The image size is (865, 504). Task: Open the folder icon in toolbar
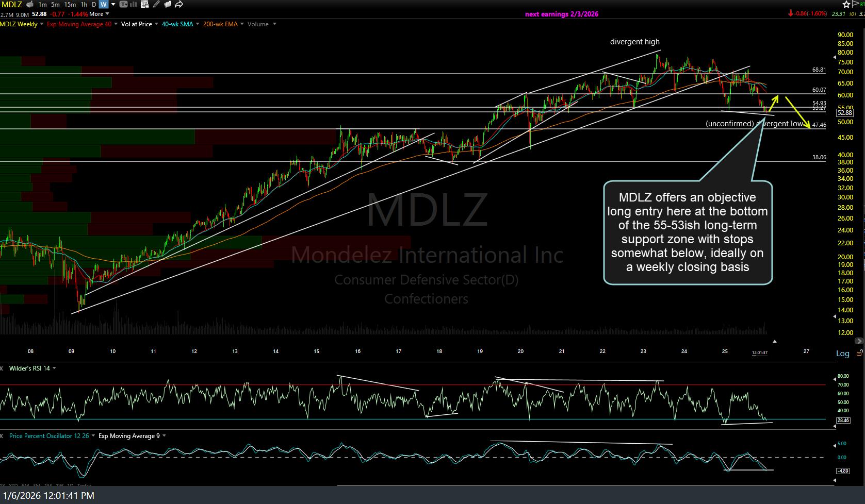pos(167,5)
